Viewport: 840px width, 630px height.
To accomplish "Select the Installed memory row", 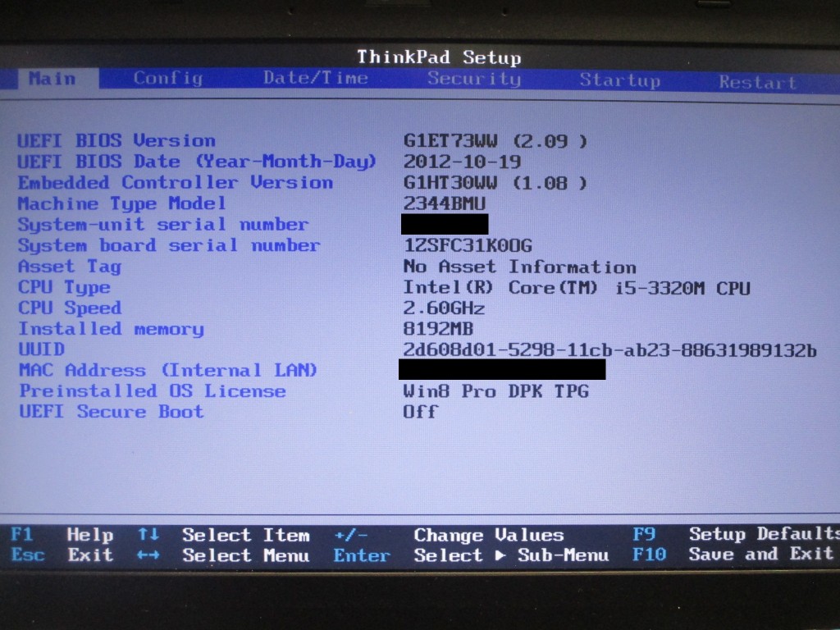I will pyautogui.click(x=111, y=330).
